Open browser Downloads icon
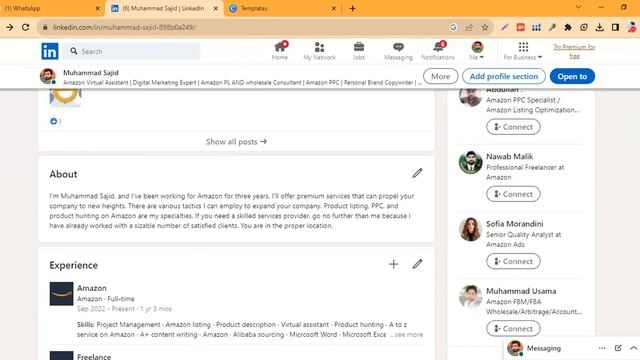This screenshot has width=640, height=360. [600, 27]
